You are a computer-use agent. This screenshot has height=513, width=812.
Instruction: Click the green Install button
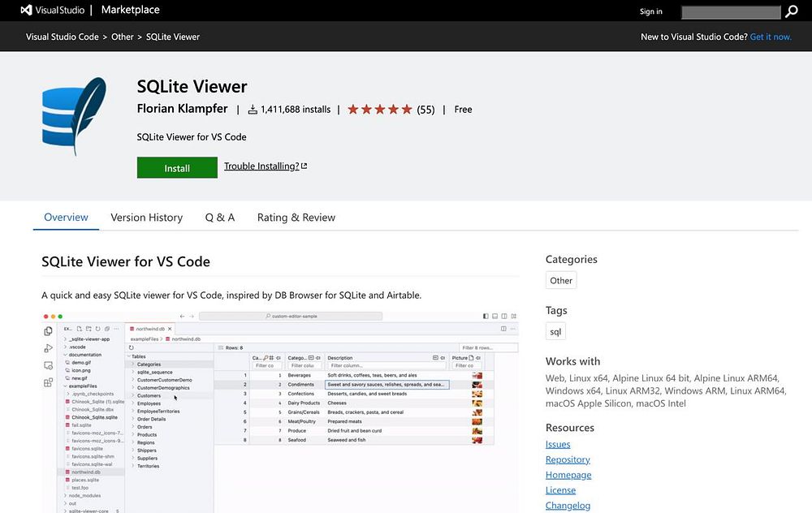coord(177,168)
